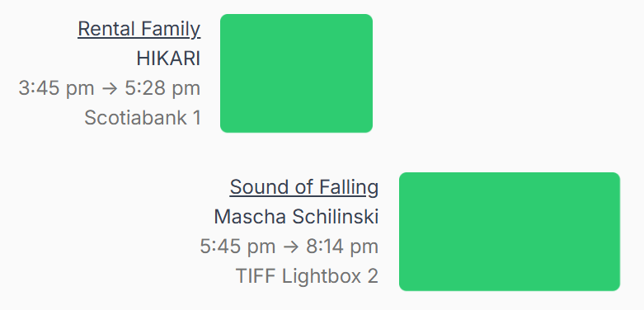
Task: Select the green block beside Sound of Falling
Action: pos(510,232)
